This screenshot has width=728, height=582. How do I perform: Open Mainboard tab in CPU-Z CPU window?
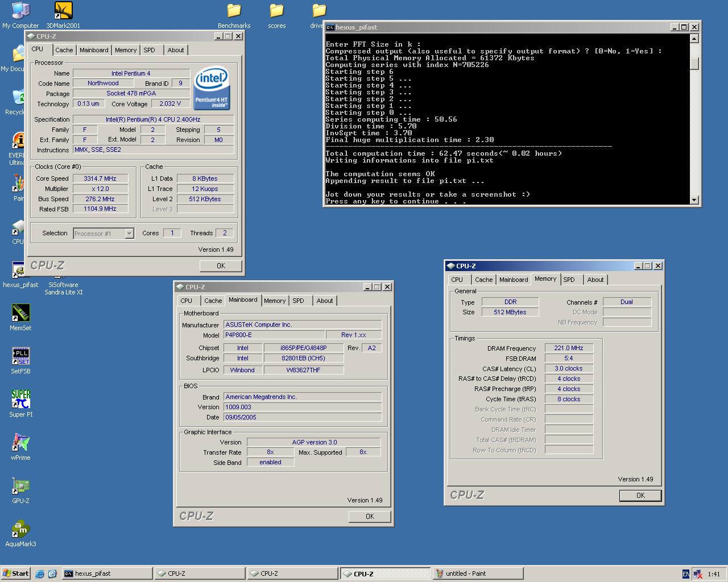click(94, 50)
